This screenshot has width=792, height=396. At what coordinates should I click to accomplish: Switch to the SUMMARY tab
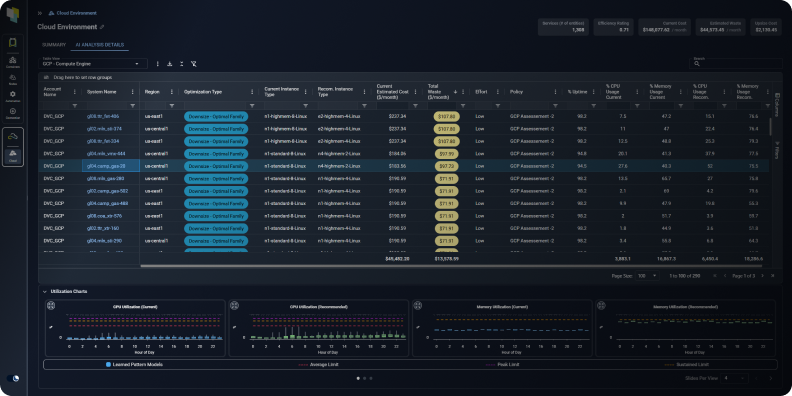click(54, 45)
